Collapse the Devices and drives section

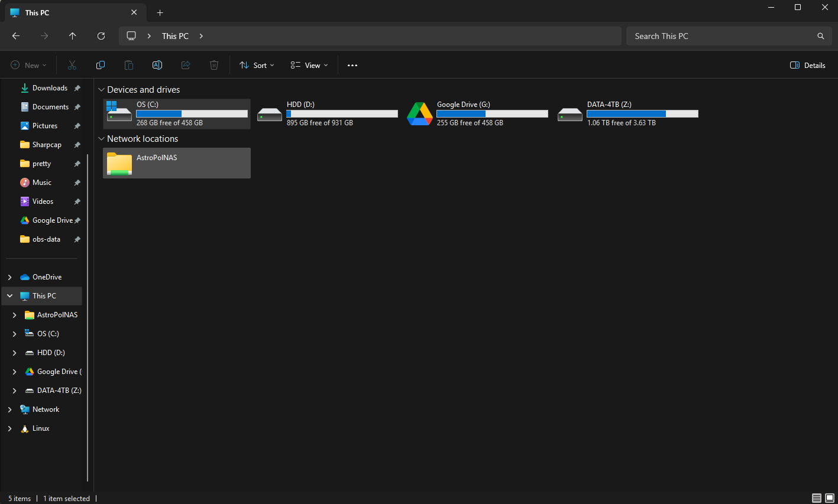[x=101, y=89]
